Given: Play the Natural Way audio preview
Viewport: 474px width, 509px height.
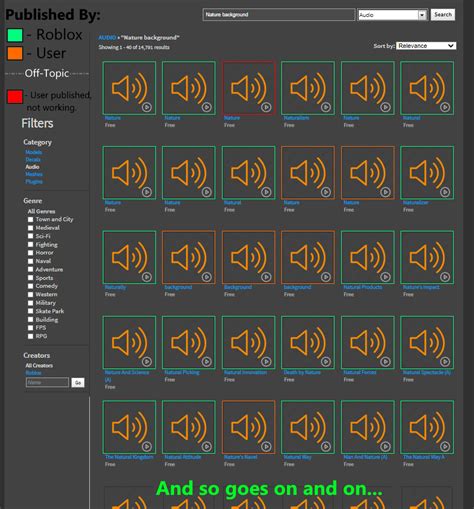Looking at the screenshot, I should 326,446.
